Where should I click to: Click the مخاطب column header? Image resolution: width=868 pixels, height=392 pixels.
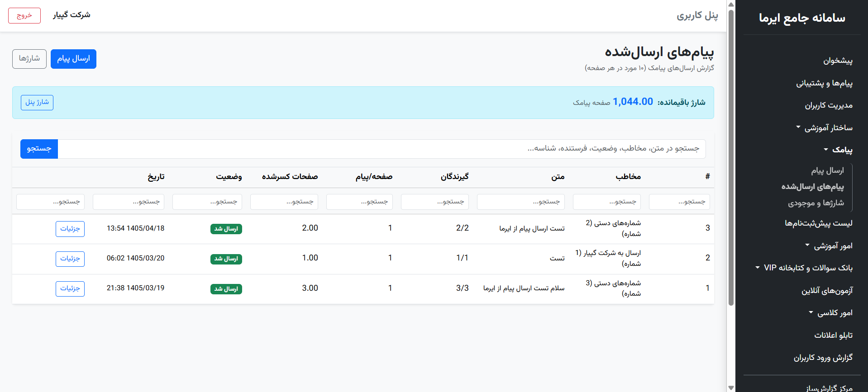[x=628, y=177]
